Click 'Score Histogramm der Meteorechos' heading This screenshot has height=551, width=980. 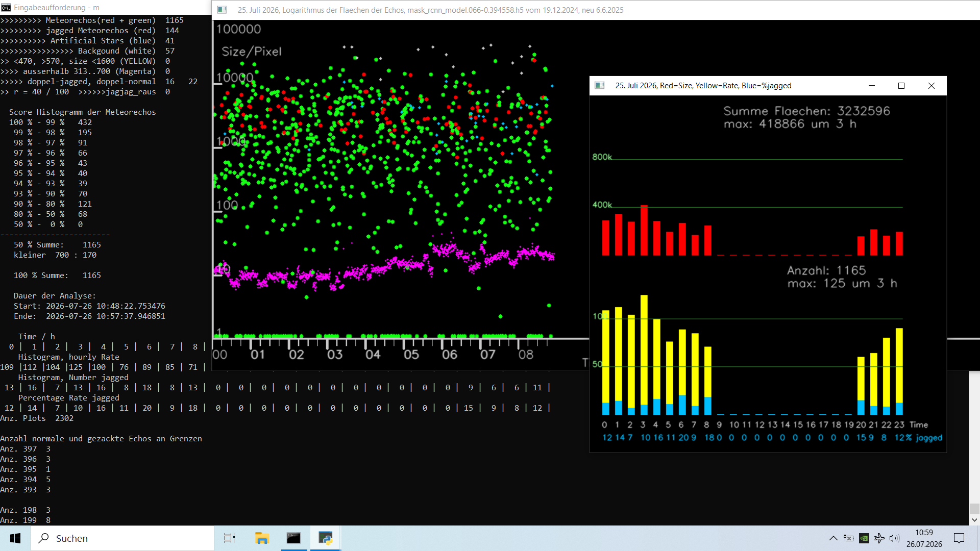click(x=83, y=112)
